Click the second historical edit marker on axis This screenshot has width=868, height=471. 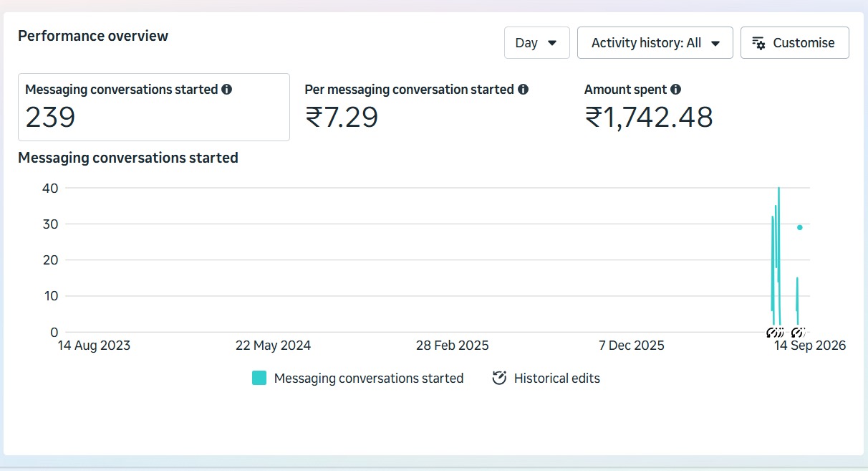point(798,332)
